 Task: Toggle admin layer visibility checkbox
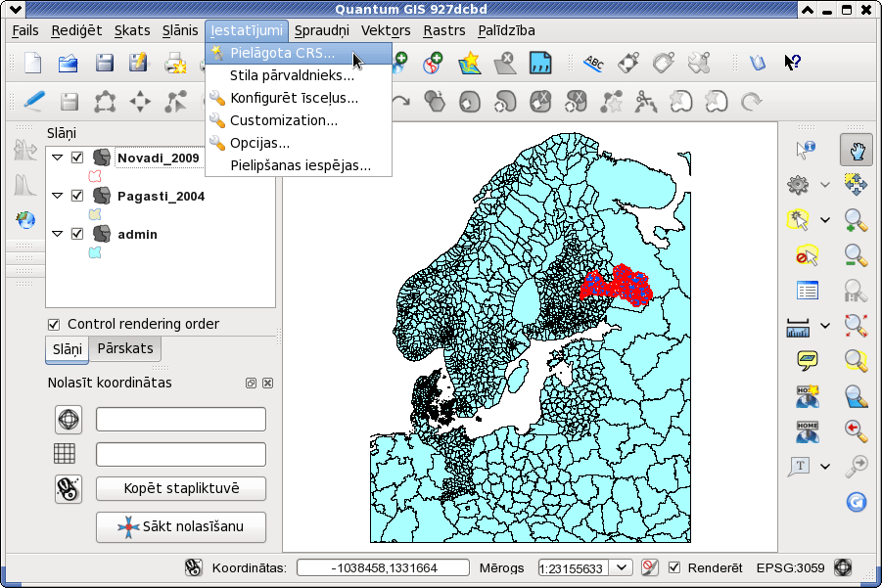pos(77,234)
